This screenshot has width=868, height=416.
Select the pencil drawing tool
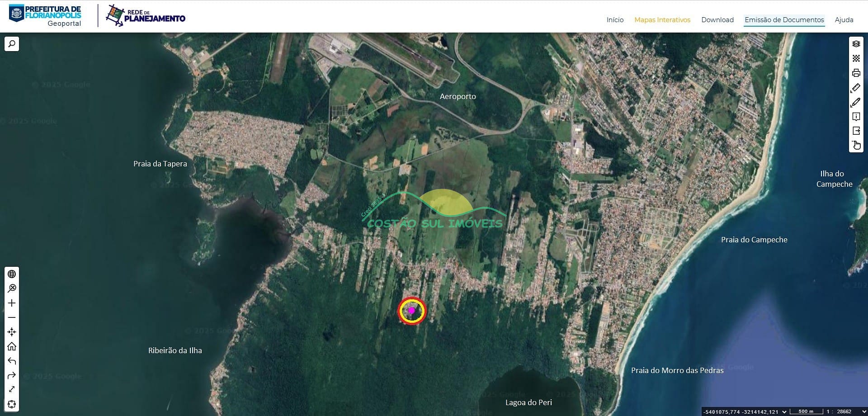pos(856,102)
